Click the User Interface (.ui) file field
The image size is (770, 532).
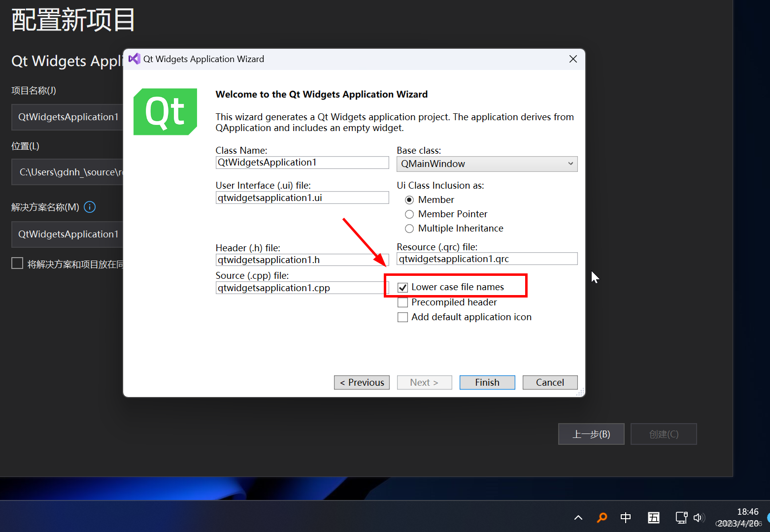tap(302, 198)
